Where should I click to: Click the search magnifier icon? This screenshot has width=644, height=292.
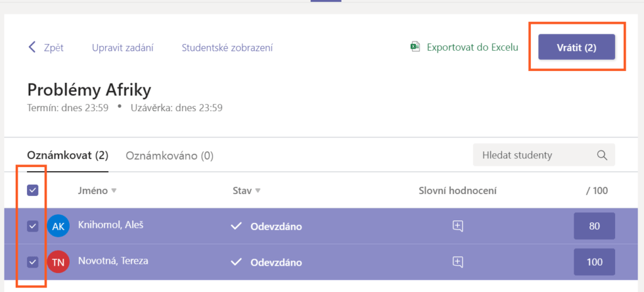[x=602, y=155]
